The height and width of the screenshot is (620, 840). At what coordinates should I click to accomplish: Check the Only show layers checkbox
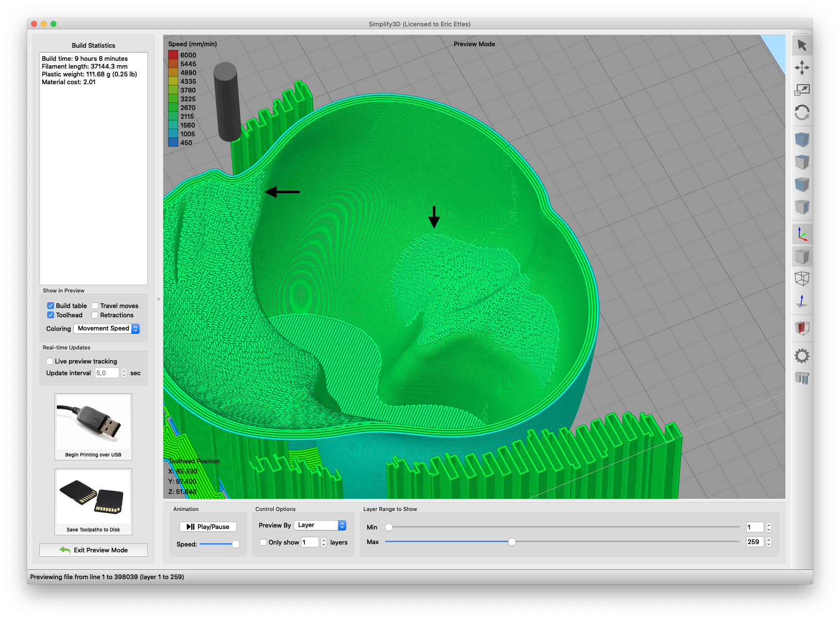[x=263, y=542]
